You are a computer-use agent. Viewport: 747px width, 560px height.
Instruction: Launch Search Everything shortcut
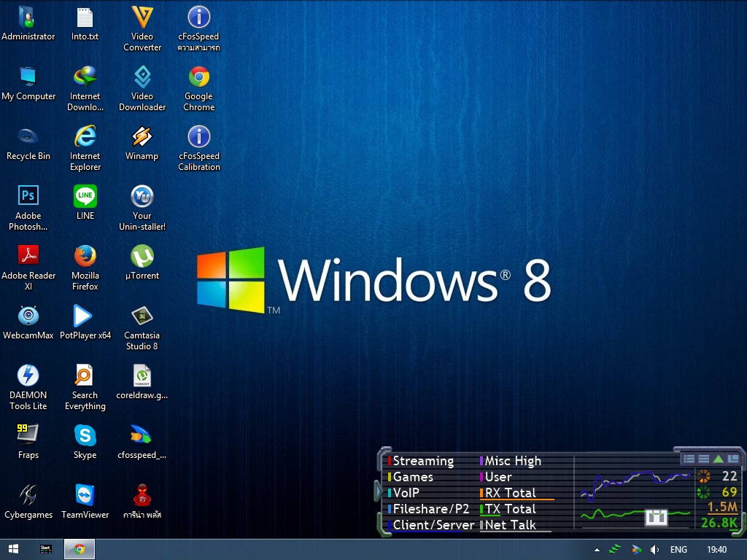click(x=85, y=388)
